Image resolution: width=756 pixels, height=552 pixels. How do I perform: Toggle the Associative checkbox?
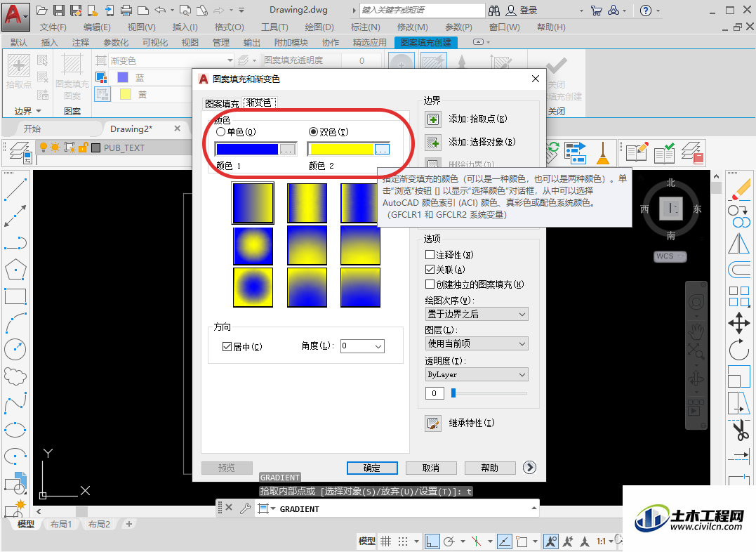point(430,269)
